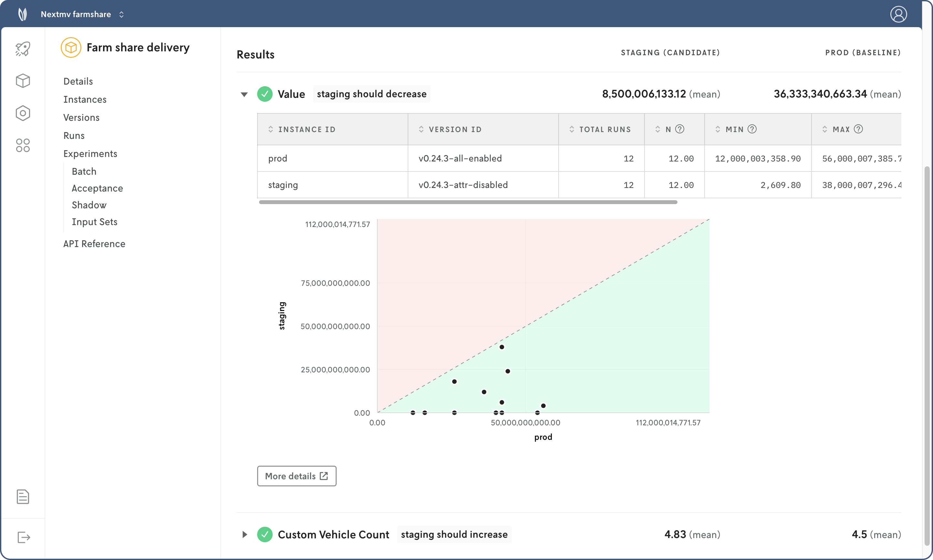933x560 pixels.
Task: Click the prod instance cell
Action: tap(332, 159)
